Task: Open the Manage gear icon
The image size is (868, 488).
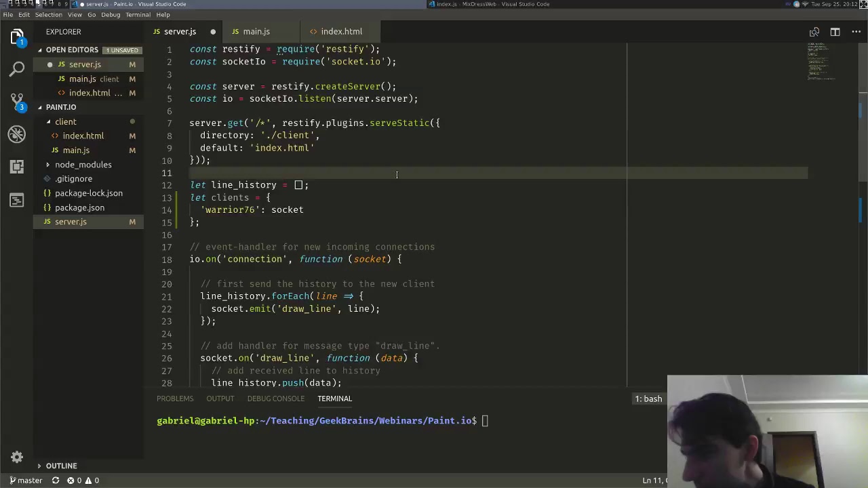Action: pos(17,457)
